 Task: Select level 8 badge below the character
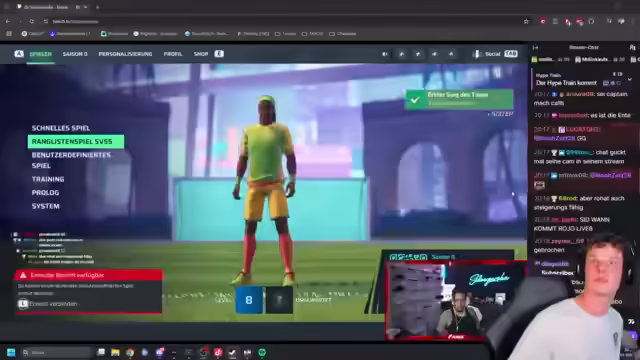[249, 300]
